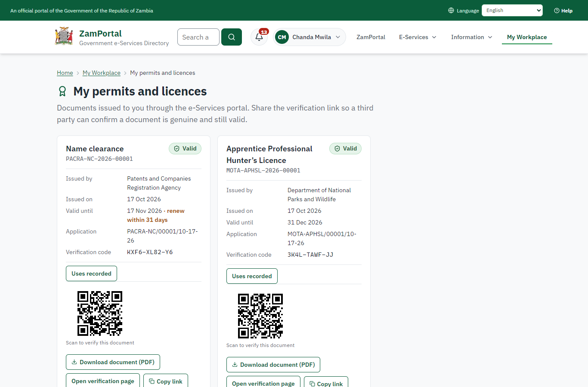The height and width of the screenshot is (387, 588).
Task: Click Uses recorded on Hunter's Licence card
Action: tap(252, 276)
